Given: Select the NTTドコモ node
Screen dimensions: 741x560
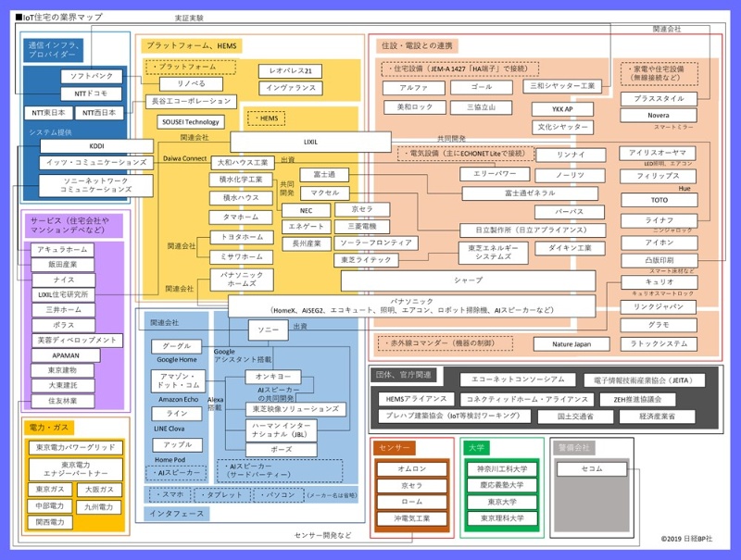Looking at the screenshot, I should tap(91, 93).
